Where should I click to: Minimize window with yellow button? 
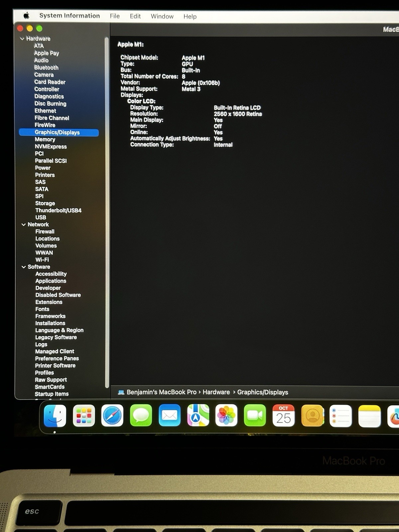click(30, 28)
